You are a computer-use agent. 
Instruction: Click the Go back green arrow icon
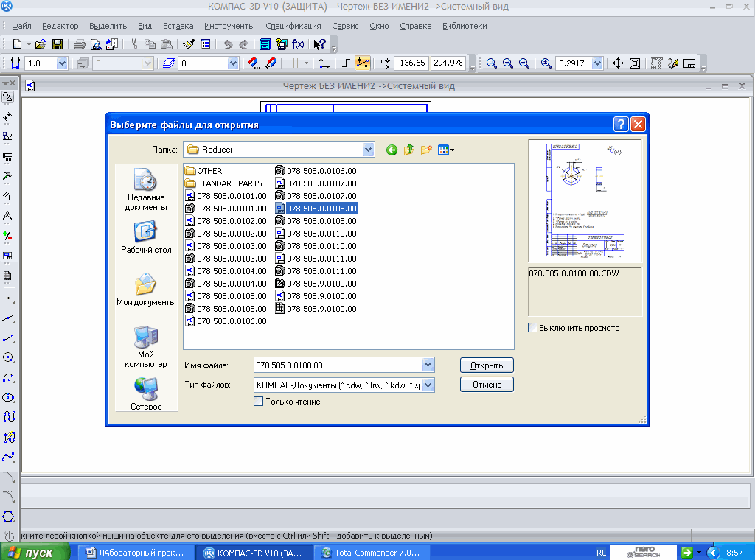[x=392, y=150]
